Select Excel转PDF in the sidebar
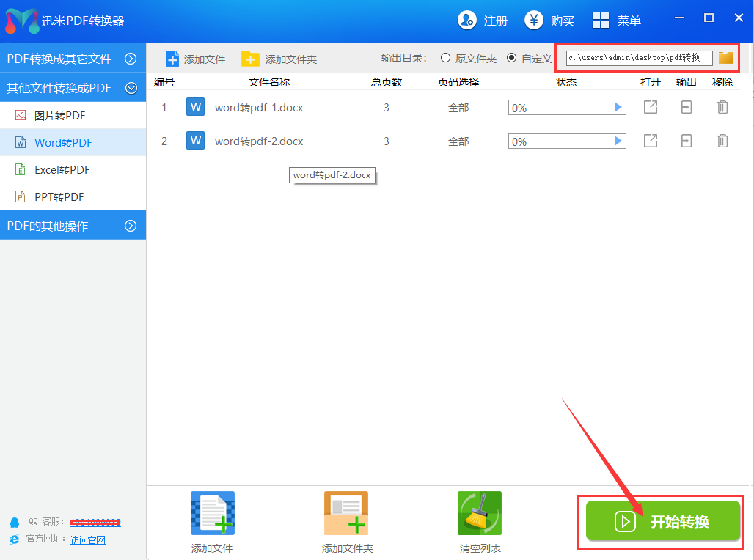Screen dimensions: 754x560 (62, 169)
